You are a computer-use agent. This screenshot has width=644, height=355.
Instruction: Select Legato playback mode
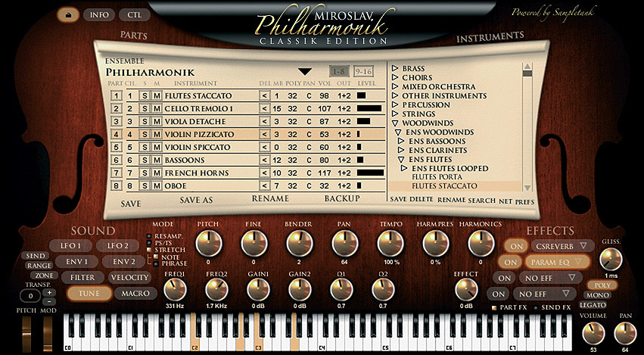click(x=593, y=305)
